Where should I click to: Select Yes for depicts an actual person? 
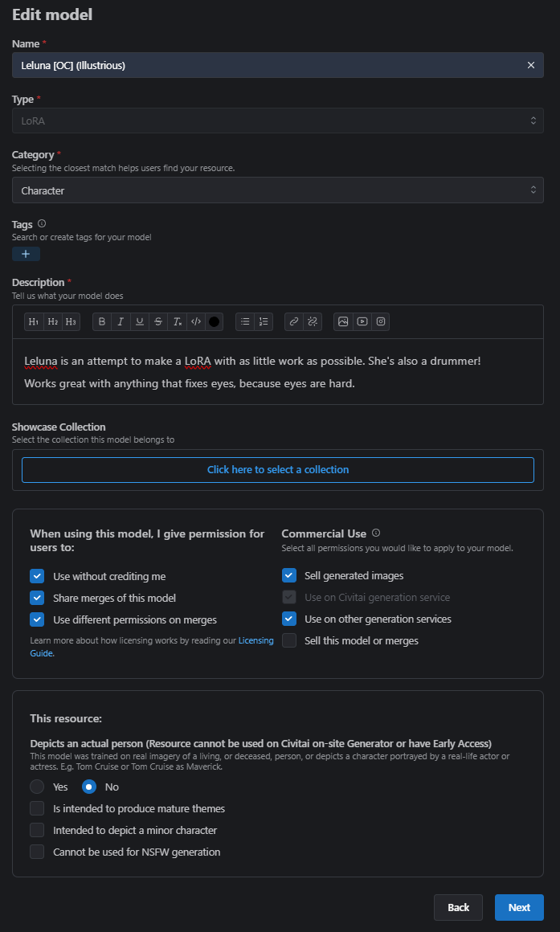(37, 787)
